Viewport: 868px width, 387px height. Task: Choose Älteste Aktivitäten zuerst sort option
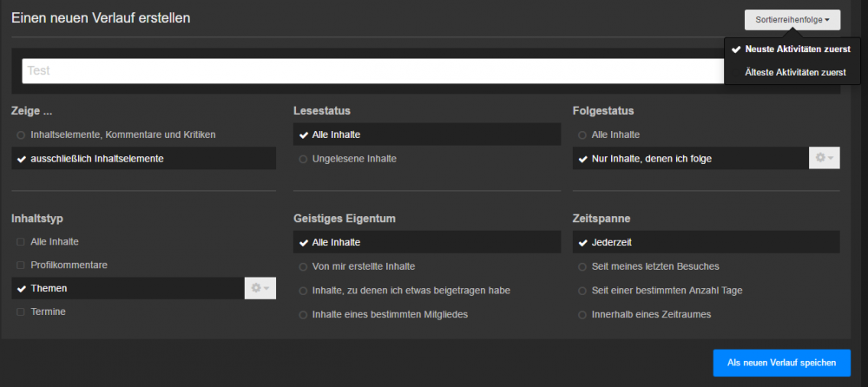[795, 72]
